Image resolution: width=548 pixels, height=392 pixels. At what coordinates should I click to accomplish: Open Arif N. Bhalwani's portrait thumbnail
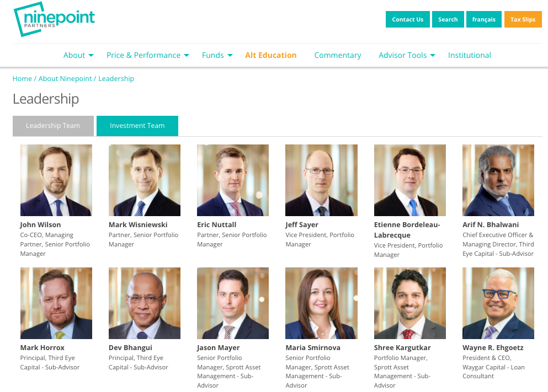498,180
